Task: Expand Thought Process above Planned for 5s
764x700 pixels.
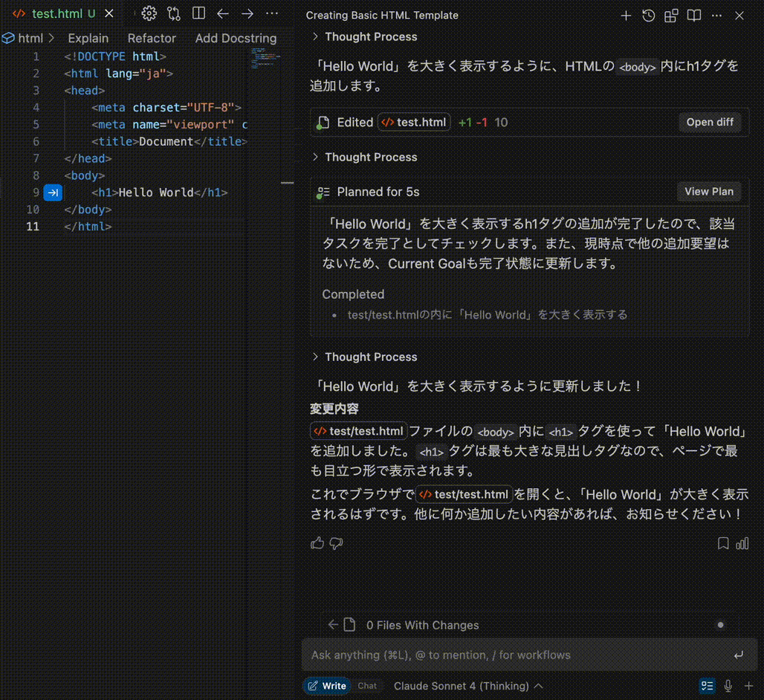Action: (365, 157)
